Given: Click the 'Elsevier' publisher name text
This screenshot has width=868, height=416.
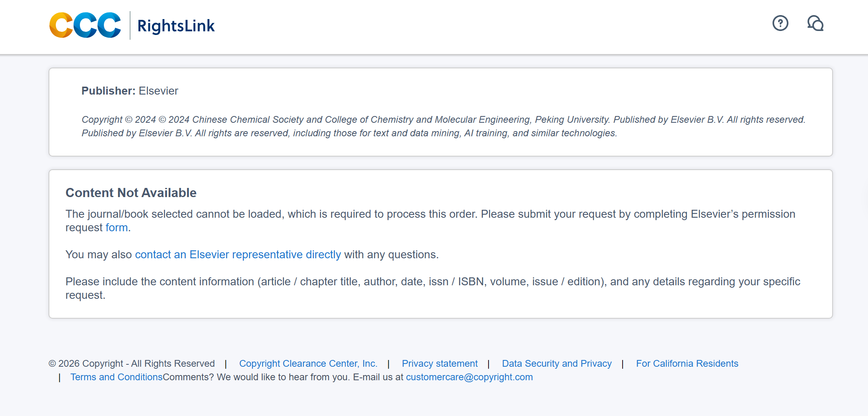Looking at the screenshot, I should [x=158, y=91].
